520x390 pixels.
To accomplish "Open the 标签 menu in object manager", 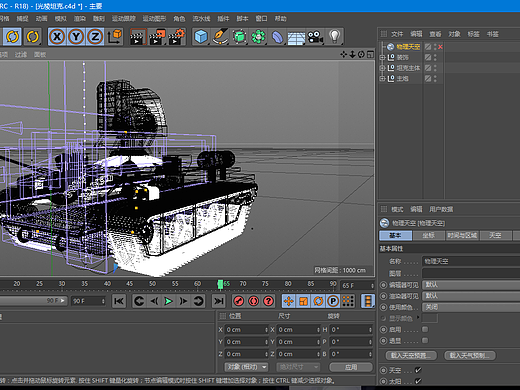I will [x=473, y=34].
